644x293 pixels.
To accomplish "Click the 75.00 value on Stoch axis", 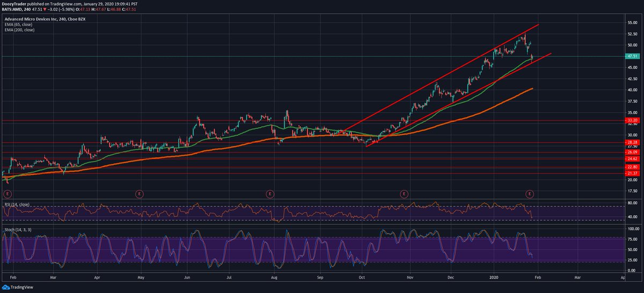I will pos(632,239).
